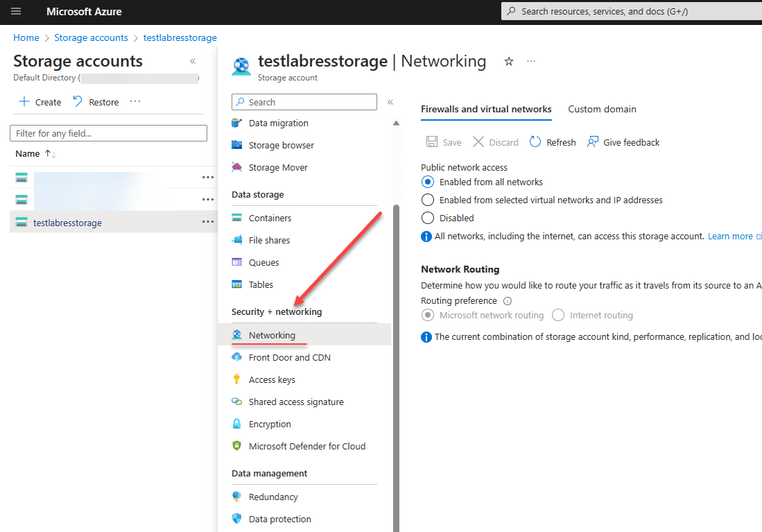Open File shares
762x532 pixels.
click(x=269, y=240)
